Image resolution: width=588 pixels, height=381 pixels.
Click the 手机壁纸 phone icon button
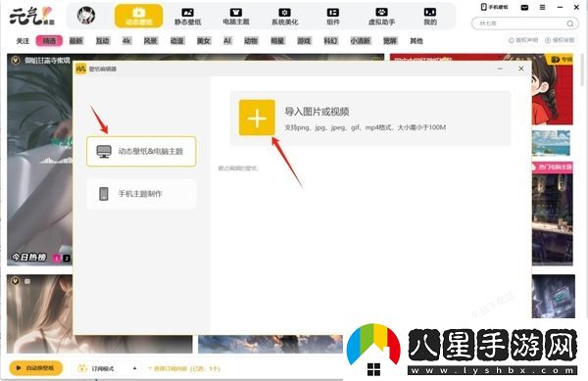click(494, 7)
